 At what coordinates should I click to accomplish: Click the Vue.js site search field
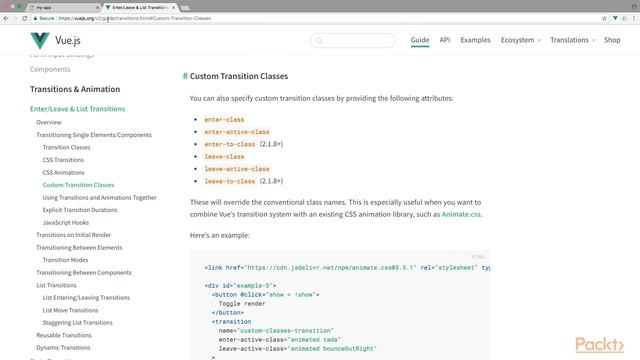coord(352,40)
